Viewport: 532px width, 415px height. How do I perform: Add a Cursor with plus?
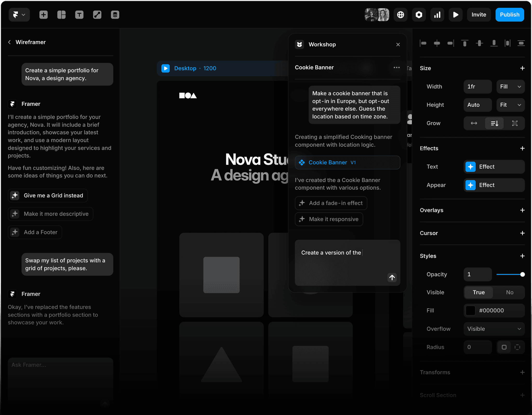[522, 233]
